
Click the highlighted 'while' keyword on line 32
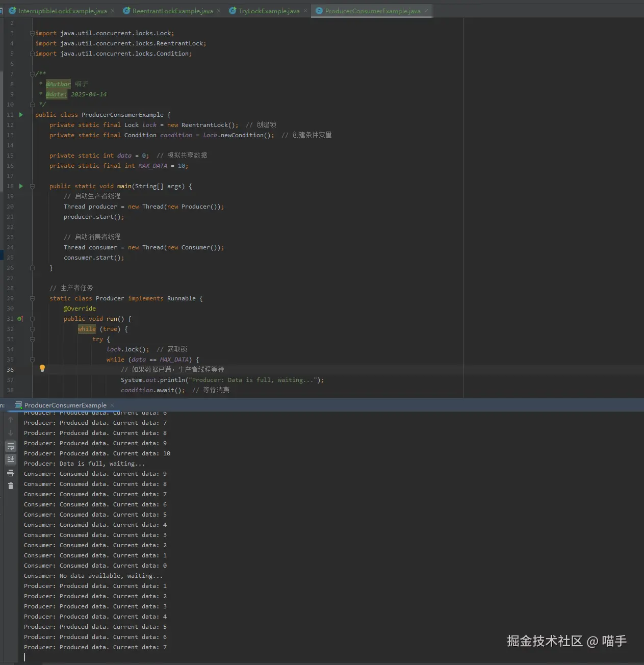(87, 329)
